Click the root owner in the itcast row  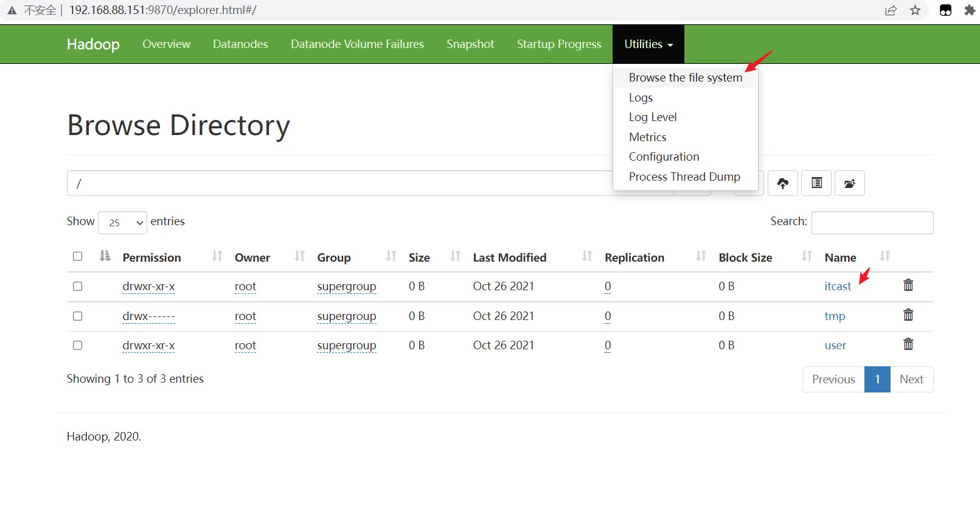pos(245,287)
